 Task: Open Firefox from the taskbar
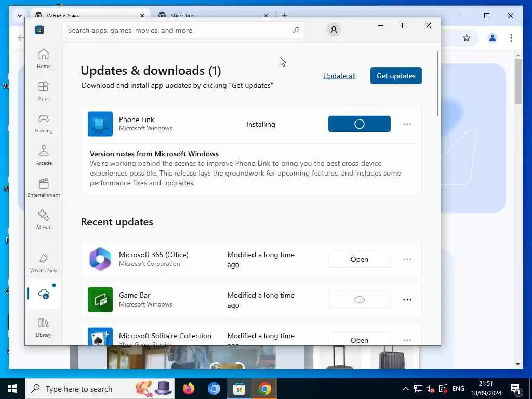click(188, 389)
